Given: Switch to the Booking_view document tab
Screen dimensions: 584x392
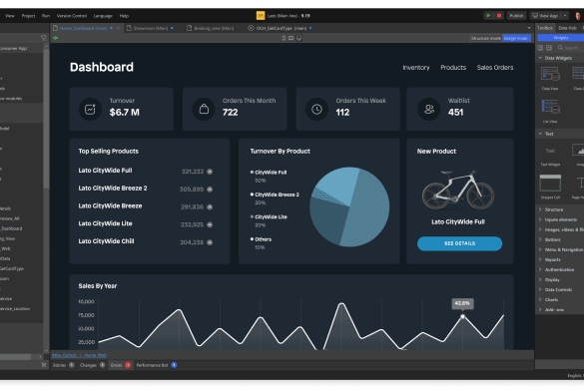Looking at the screenshot, I should (x=211, y=28).
